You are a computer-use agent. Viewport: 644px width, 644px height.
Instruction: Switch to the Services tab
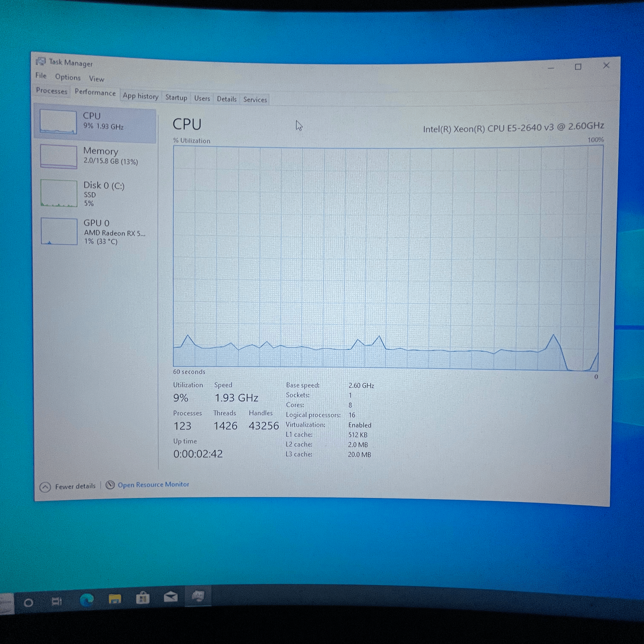pyautogui.click(x=255, y=100)
